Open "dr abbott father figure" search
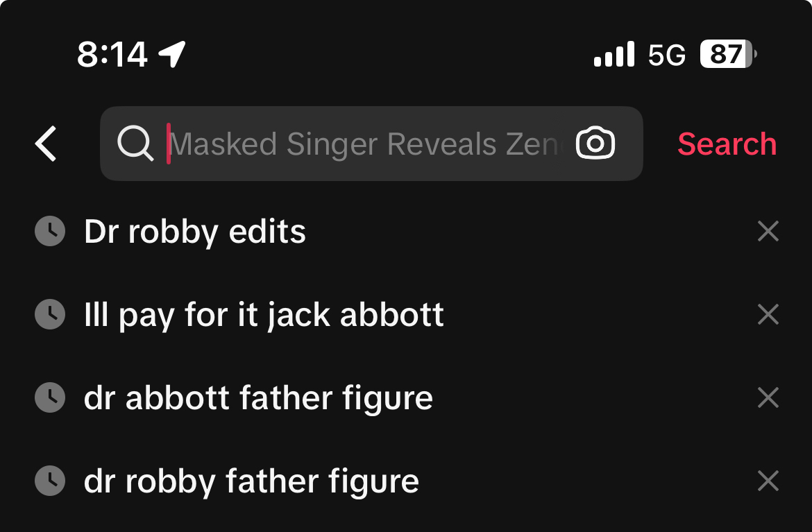Image resolution: width=812 pixels, height=532 pixels. pos(258,398)
